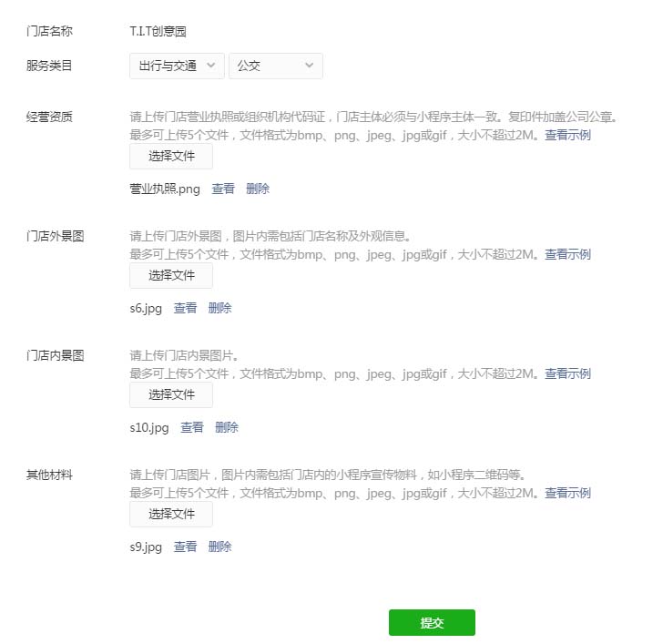Click the green 提交 button

[432, 622]
